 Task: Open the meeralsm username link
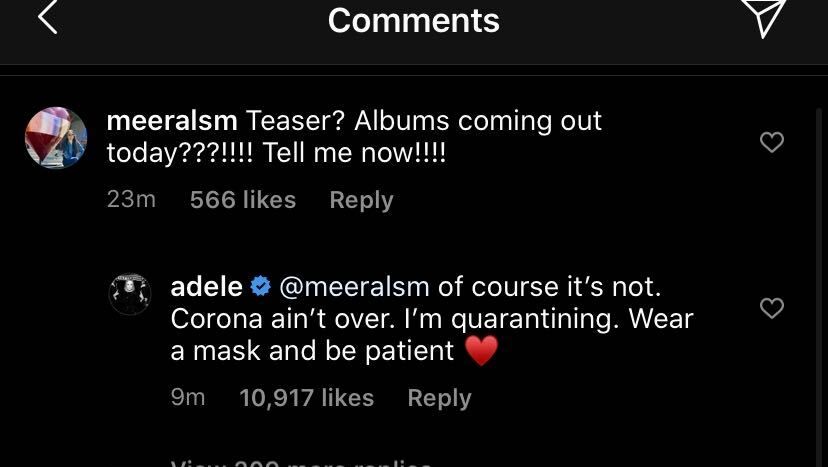(x=171, y=121)
